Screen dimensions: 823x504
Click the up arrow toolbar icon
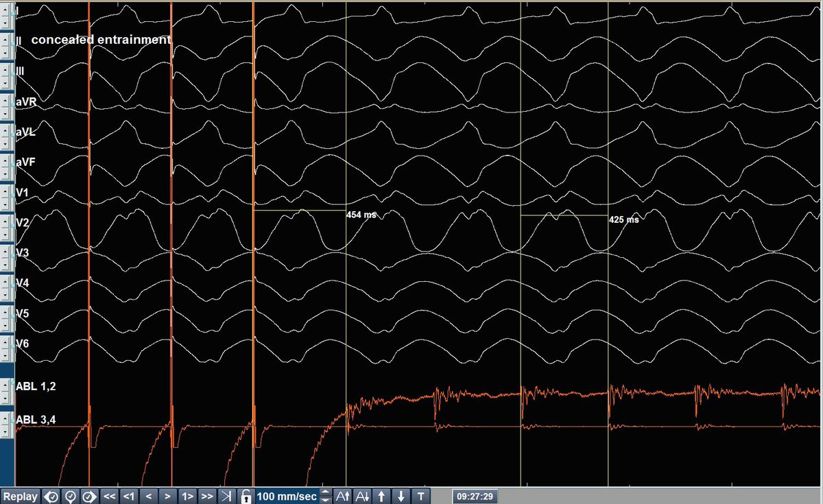382,496
